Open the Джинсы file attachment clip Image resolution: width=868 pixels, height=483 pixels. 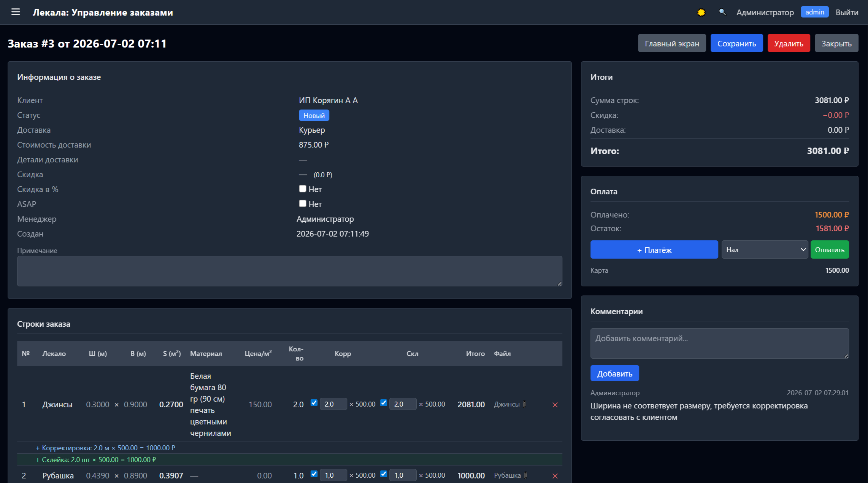pos(525,404)
